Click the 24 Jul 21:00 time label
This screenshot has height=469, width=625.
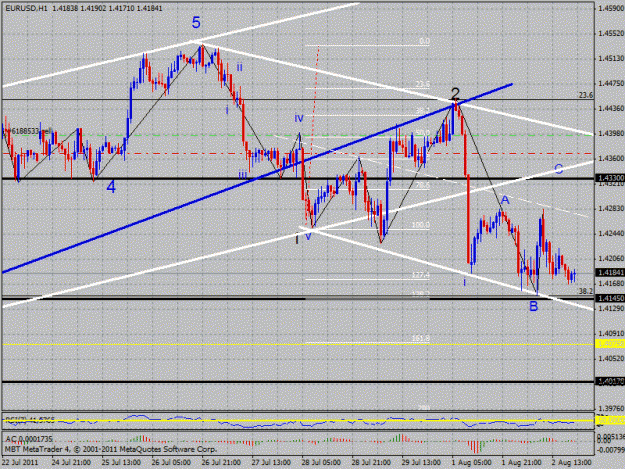(71, 463)
